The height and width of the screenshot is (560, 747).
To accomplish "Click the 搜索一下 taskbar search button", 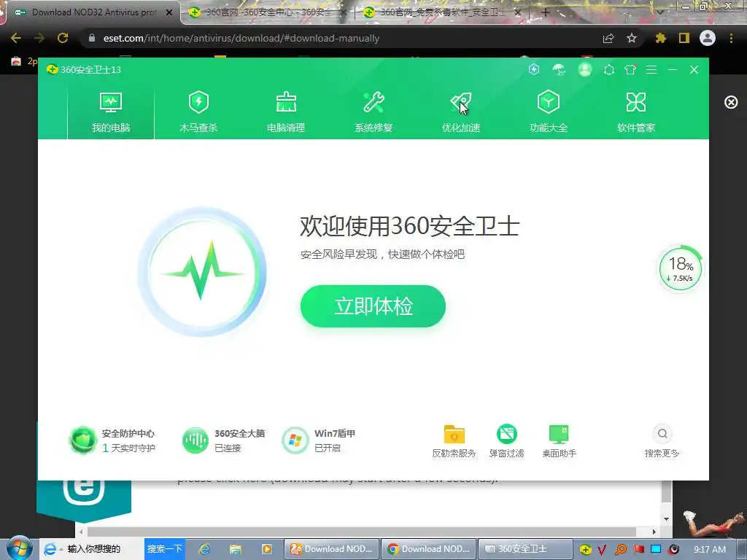I will coord(164,549).
